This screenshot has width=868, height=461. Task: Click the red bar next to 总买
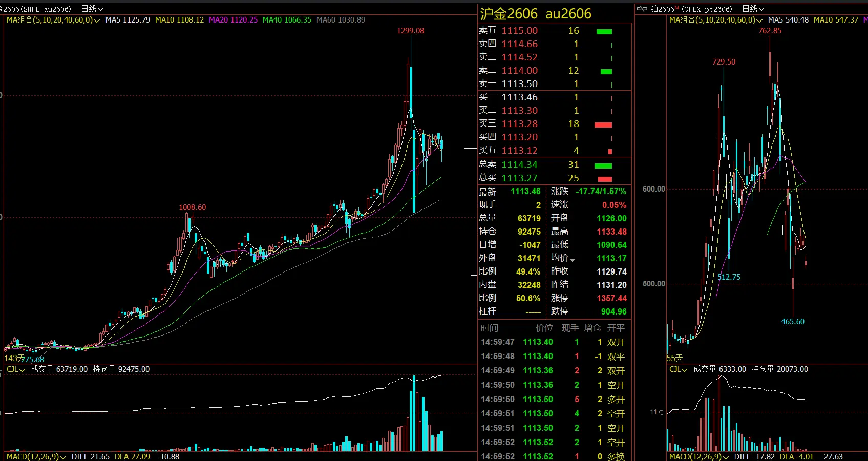click(605, 179)
